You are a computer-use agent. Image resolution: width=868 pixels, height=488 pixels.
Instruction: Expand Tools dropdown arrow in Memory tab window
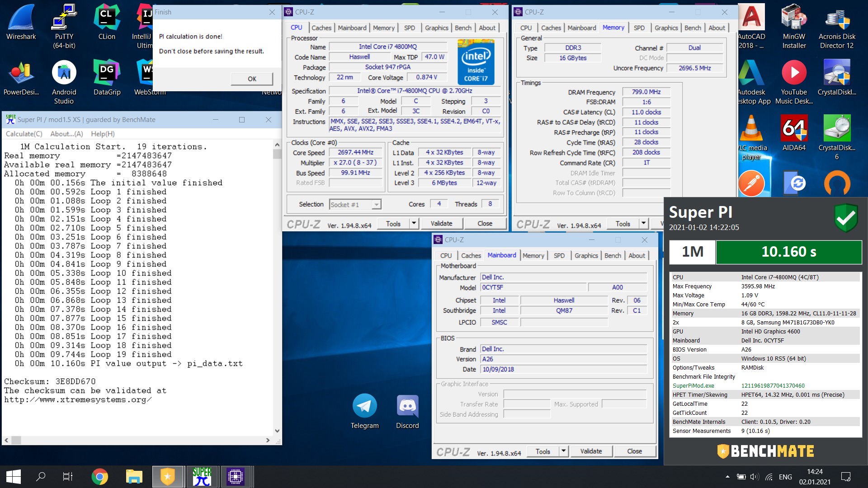tap(643, 224)
